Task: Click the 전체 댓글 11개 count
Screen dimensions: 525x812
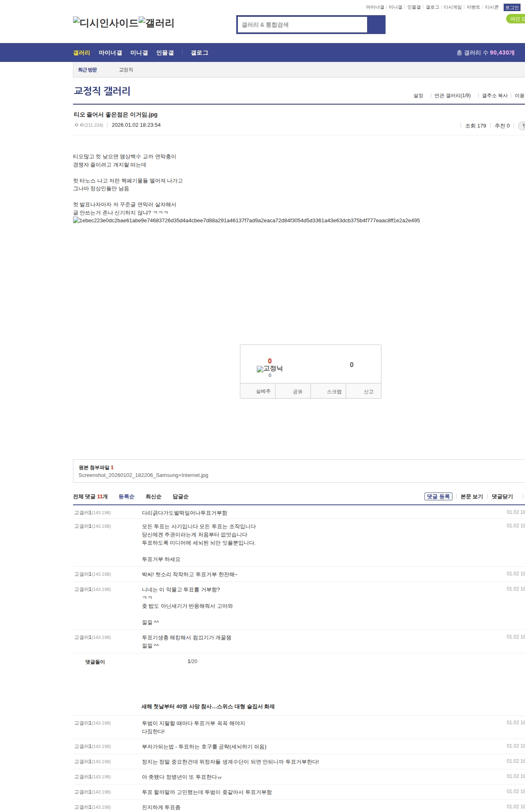Action: tap(90, 497)
